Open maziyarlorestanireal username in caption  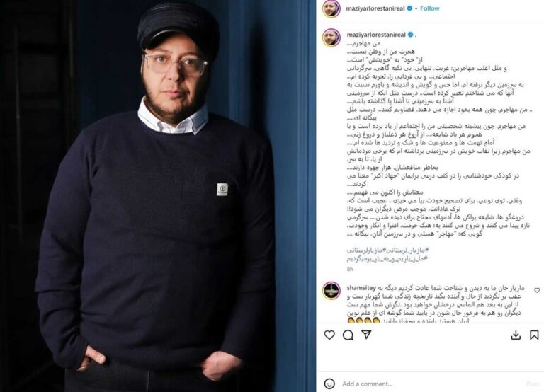click(376, 35)
